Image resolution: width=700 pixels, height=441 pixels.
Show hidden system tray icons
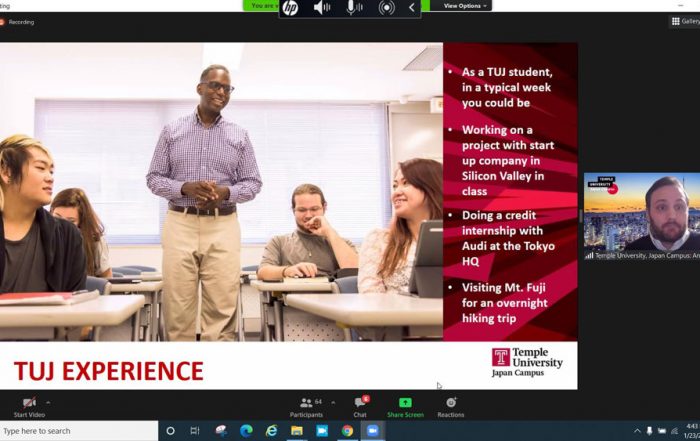(x=637, y=431)
